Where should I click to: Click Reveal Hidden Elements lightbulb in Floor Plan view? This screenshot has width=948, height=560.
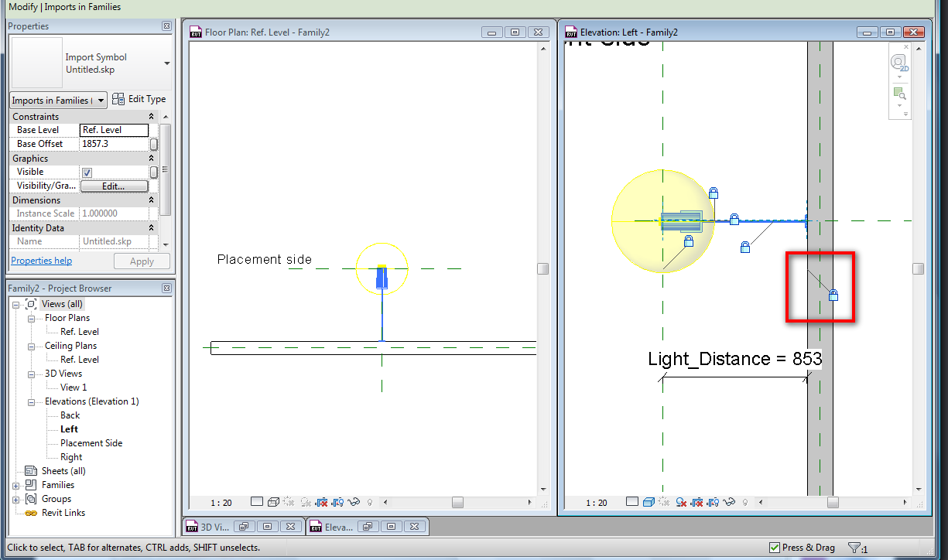(369, 502)
